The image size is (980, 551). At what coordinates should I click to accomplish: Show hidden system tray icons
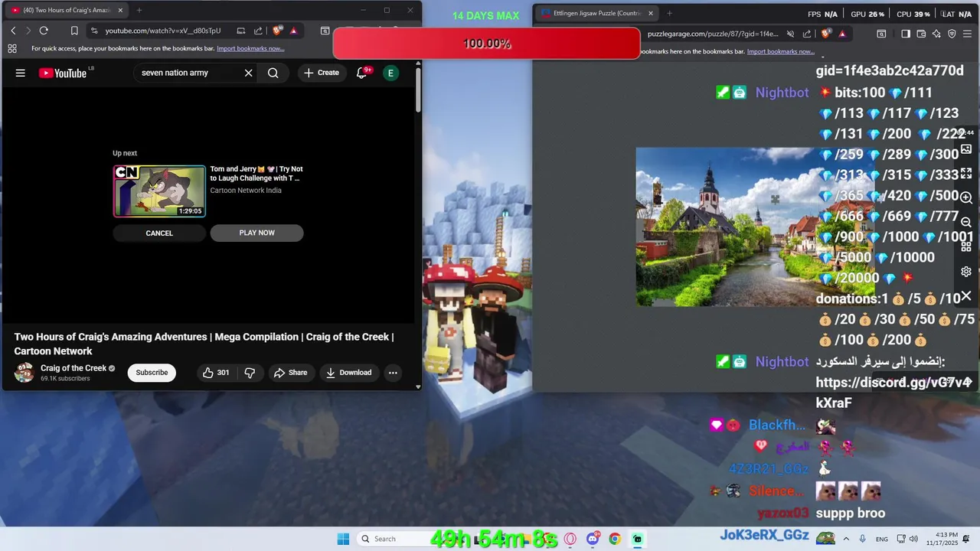point(845,539)
